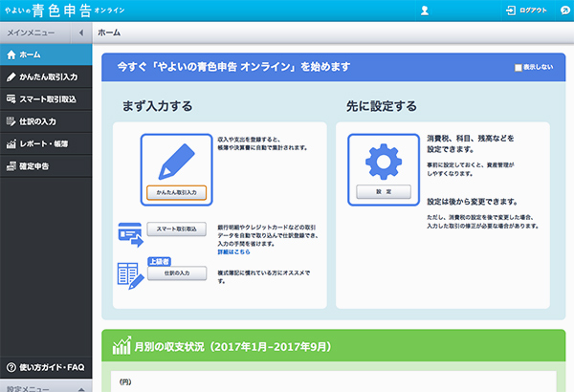
Task: Collapse the メインメニュー sidebar arrow
Action: [81, 33]
